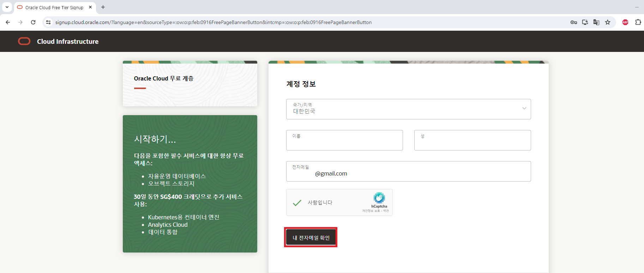Click the hCaptcha logo
This screenshot has height=273, width=644.
click(379, 198)
